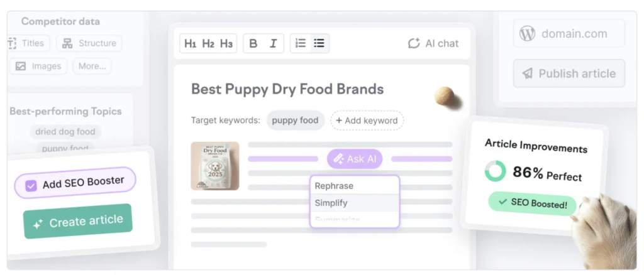Select the dried dog food topic
This screenshot has height=275, width=644.
click(x=65, y=132)
